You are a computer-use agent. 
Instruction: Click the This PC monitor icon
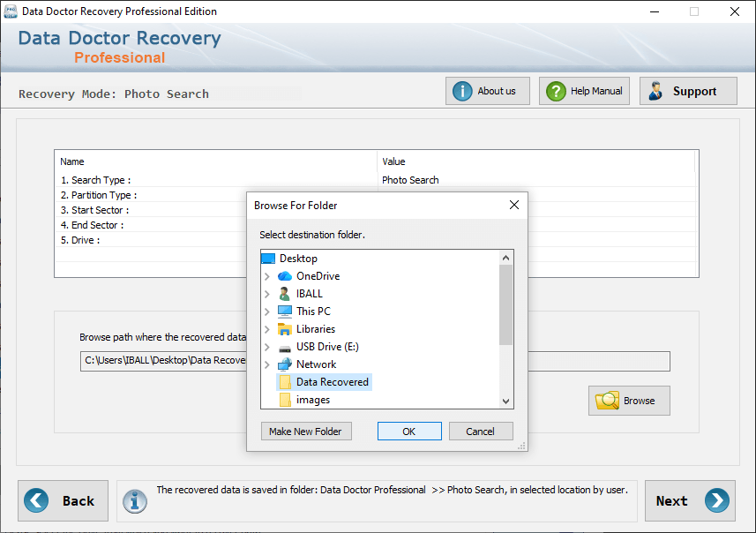pos(284,312)
